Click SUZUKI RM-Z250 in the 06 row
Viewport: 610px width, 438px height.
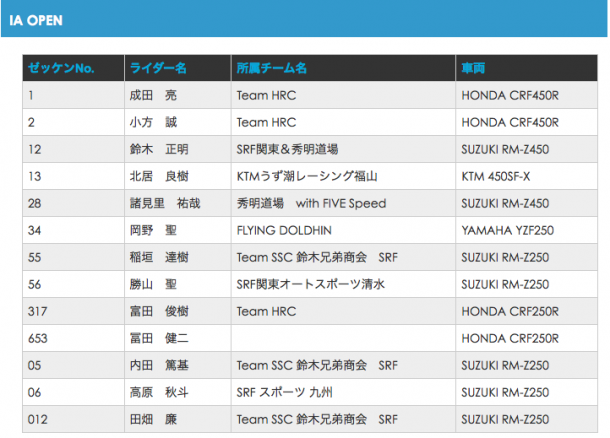(x=505, y=392)
